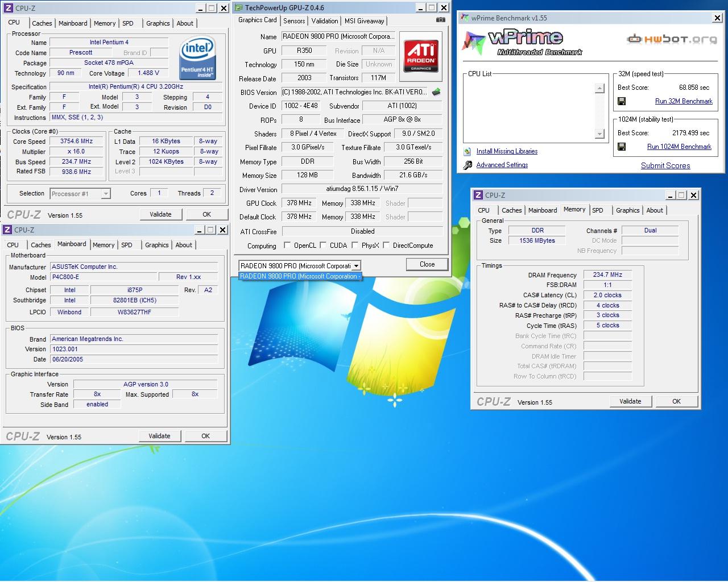This screenshot has height=582, width=728.
Task: Switch to Graphics tab in CPU-Z Memory window
Action: [x=628, y=210]
